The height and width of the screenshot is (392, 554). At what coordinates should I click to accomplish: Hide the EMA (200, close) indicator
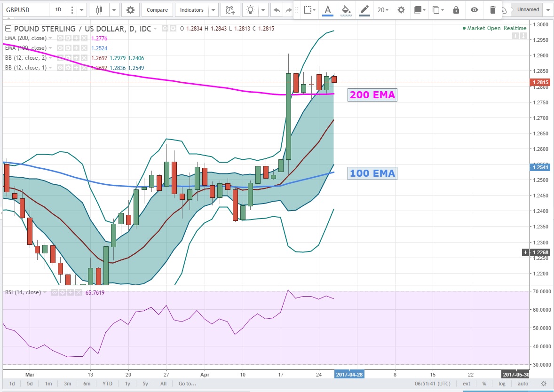[60, 38]
